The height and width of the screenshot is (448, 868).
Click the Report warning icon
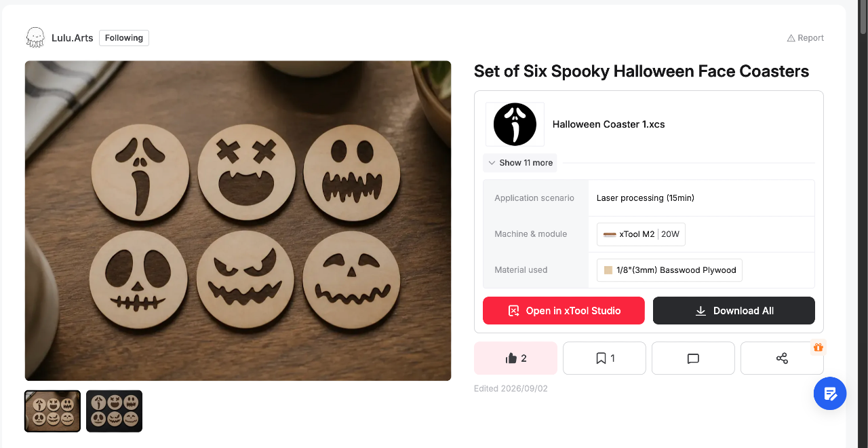coord(791,38)
